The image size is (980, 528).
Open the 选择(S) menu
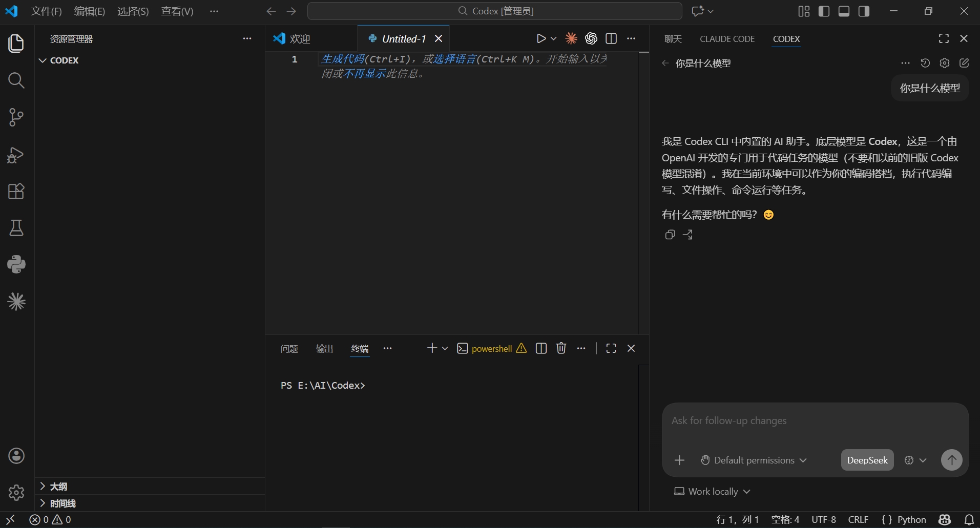point(133,11)
